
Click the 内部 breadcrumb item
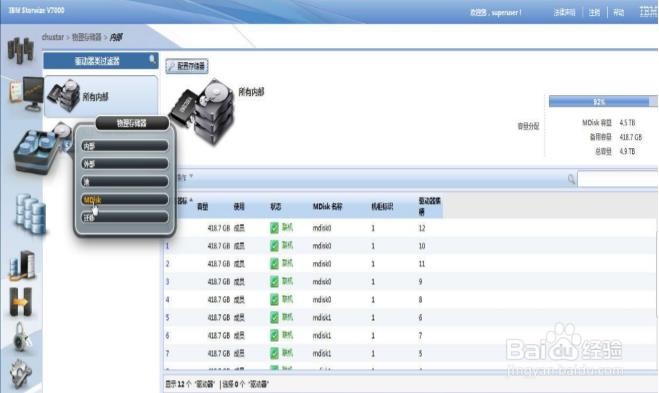pos(116,37)
